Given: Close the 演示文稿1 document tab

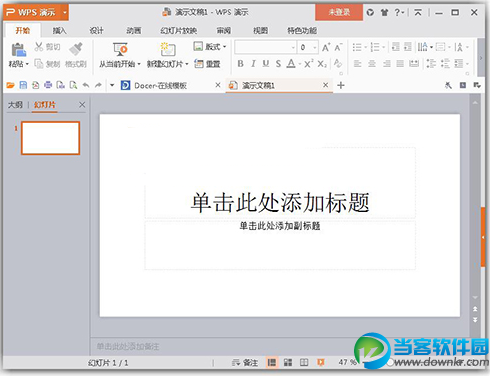Looking at the screenshot, I should pos(326,85).
